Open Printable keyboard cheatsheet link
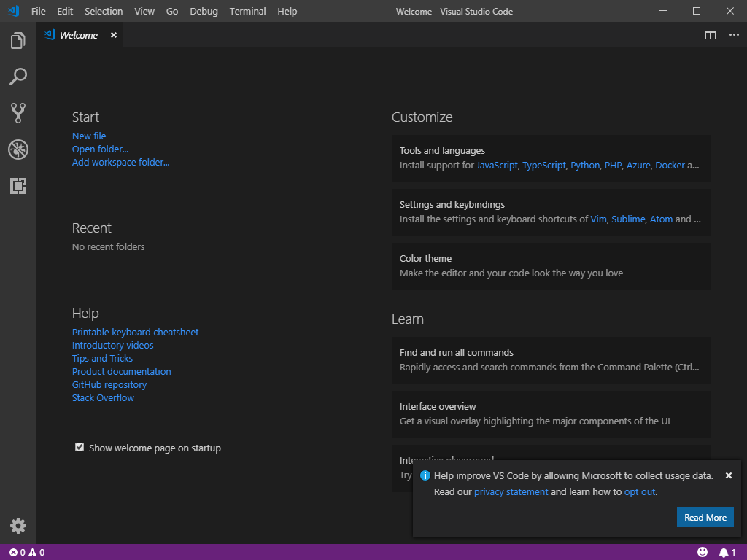The width and height of the screenshot is (747, 560). coord(135,332)
